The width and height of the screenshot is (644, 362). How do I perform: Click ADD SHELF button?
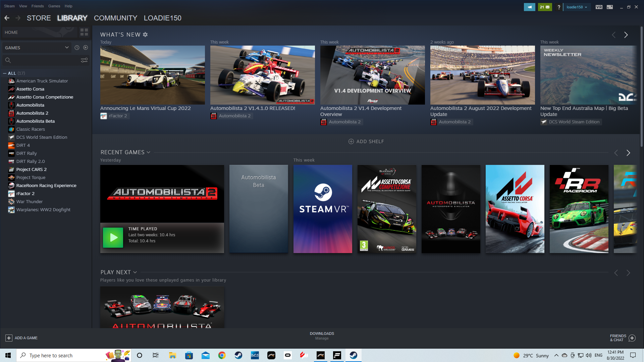click(366, 141)
